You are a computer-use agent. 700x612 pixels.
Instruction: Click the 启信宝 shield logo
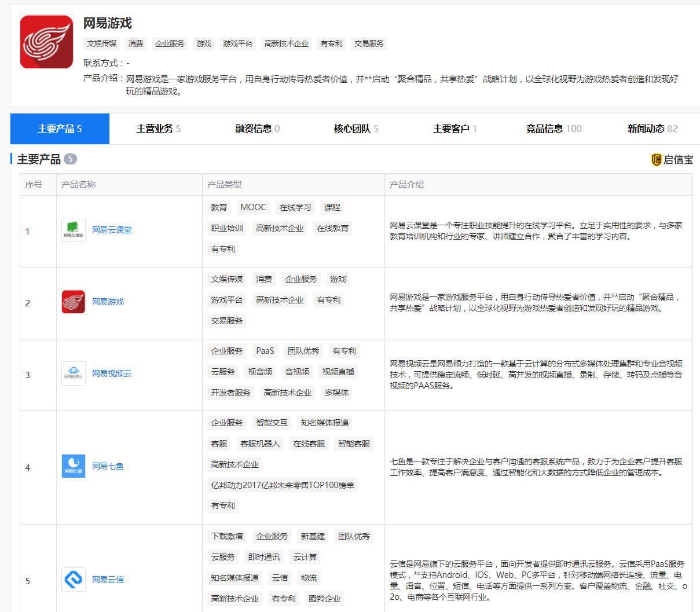[657, 160]
